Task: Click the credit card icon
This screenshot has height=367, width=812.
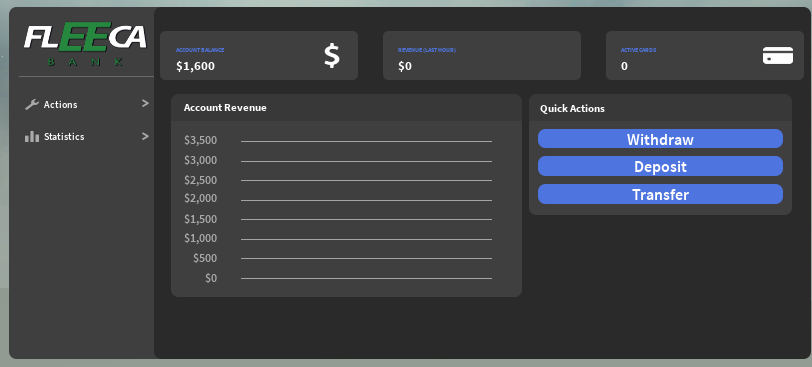Action: 778,55
